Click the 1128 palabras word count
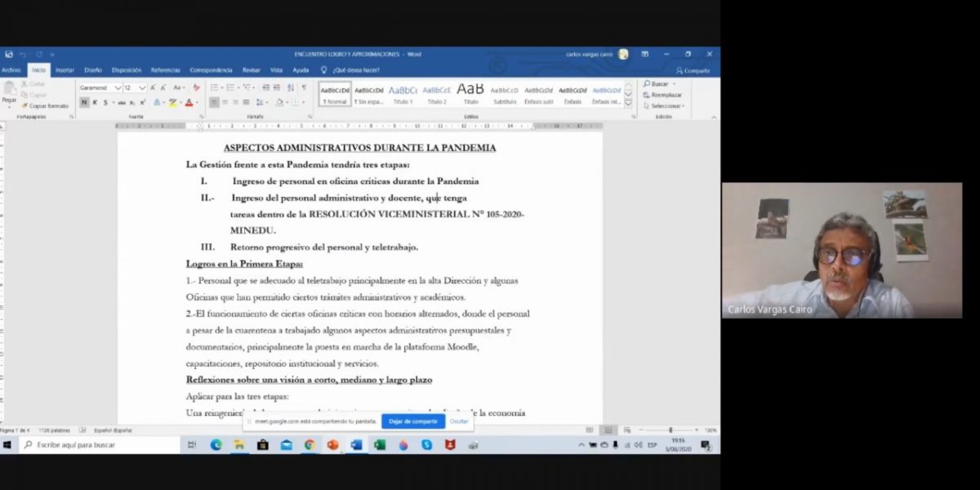This screenshot has width=980, height=490. pos(55,430)
